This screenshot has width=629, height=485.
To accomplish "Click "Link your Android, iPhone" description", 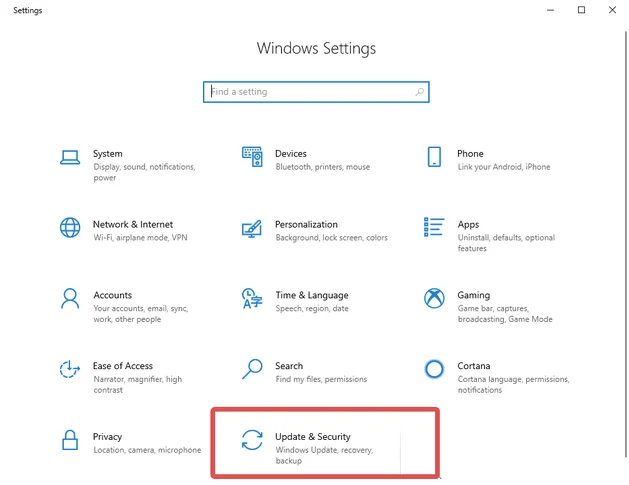I will 504,167.
